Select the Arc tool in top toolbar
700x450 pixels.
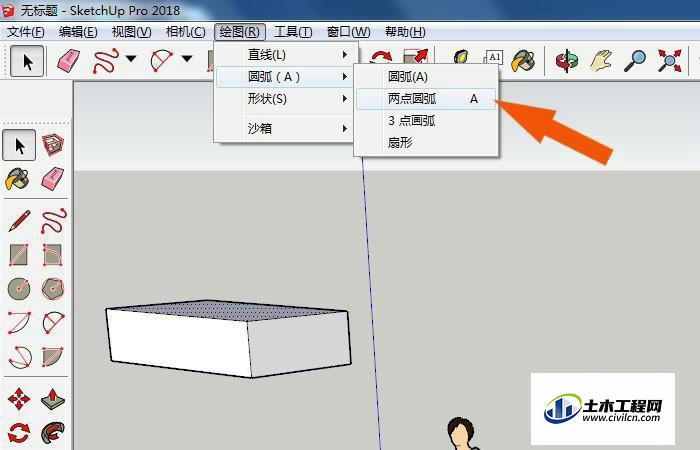(162, 61)
